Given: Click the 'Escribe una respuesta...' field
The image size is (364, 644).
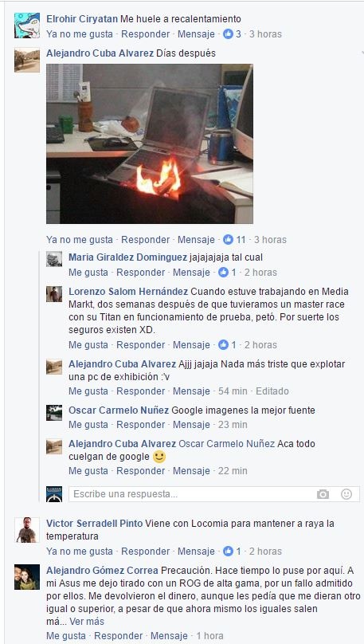Looking at the screenshot, I should coord(214,494).
